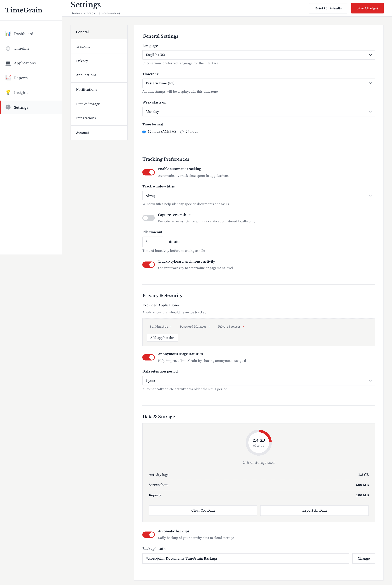The height and width of the screenshot is (585, 392).
Task: Click the Dashboard bar chart icon
Action: coord(8,34)
